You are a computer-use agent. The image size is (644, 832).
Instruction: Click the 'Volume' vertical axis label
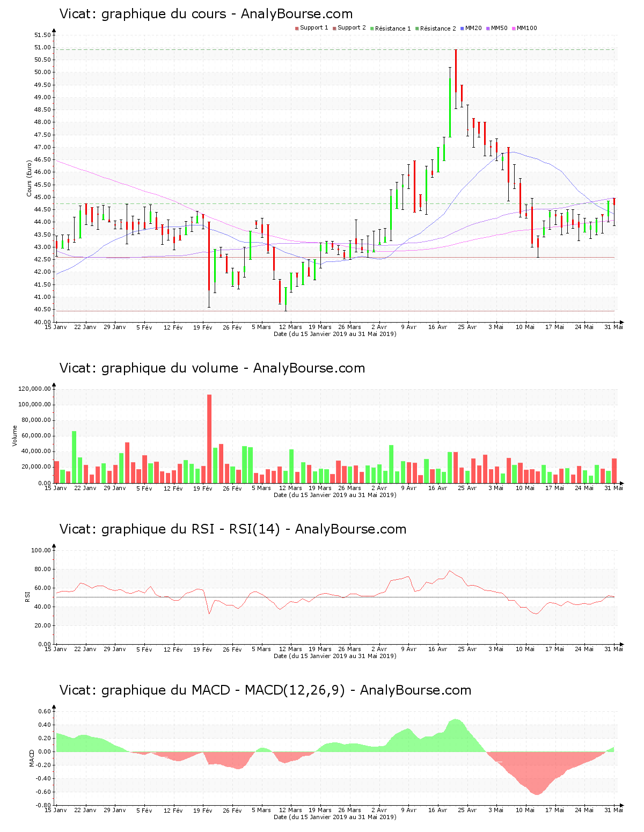coord(15,435)
